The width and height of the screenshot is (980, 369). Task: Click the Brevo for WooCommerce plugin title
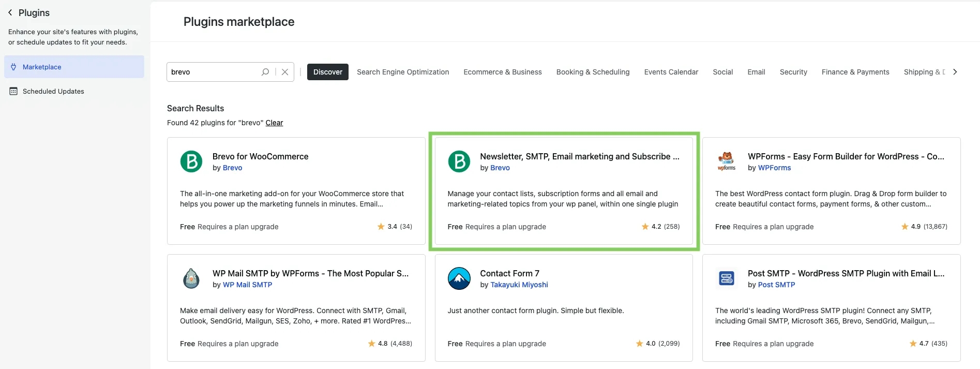tap(260, 156)
